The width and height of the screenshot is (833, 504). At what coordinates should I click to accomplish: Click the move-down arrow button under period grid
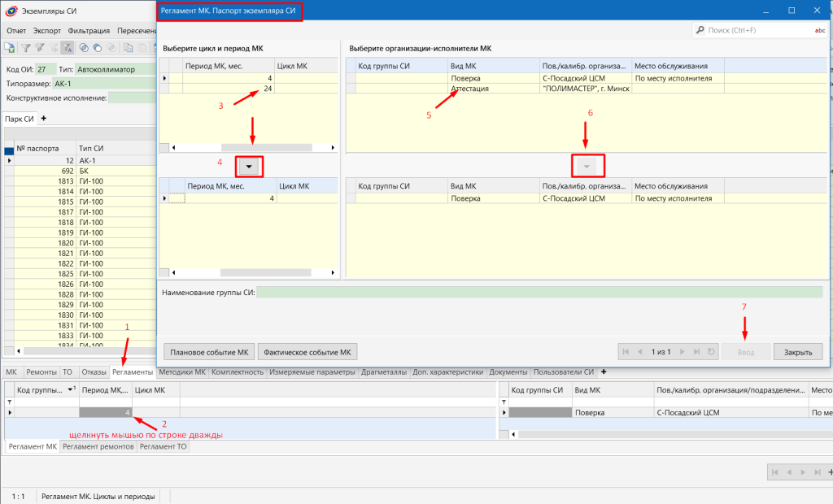pyautogui.click(x=249, y=166)
